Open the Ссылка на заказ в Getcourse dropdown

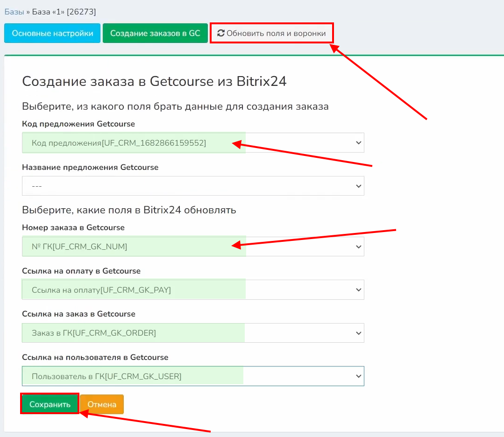[193, 333]
